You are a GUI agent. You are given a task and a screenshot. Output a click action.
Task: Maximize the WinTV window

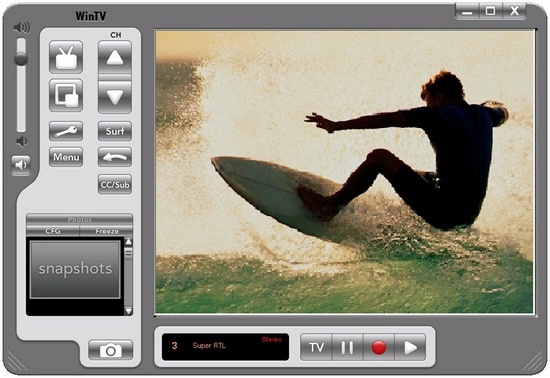[x=490, y=11]
